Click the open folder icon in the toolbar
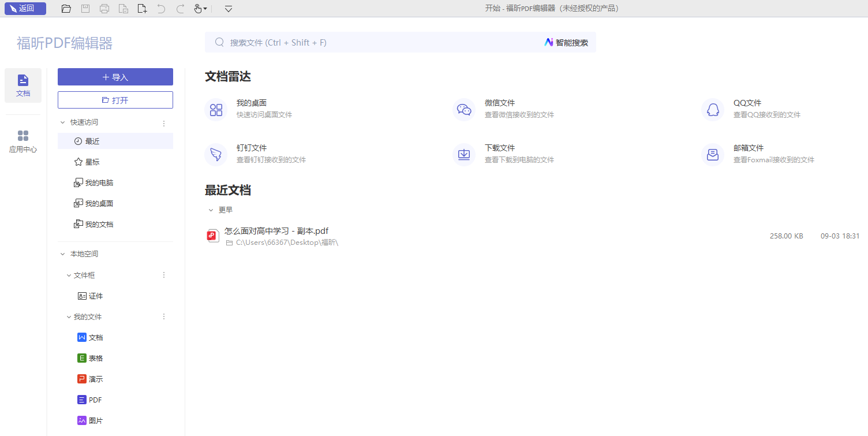 click(x=66, y=9)
